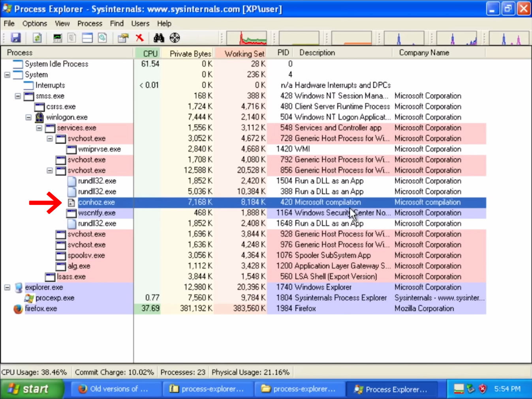Screen dimensions: 532x399
Task: Select the firefox.exe process row
Action: (243, 309)
